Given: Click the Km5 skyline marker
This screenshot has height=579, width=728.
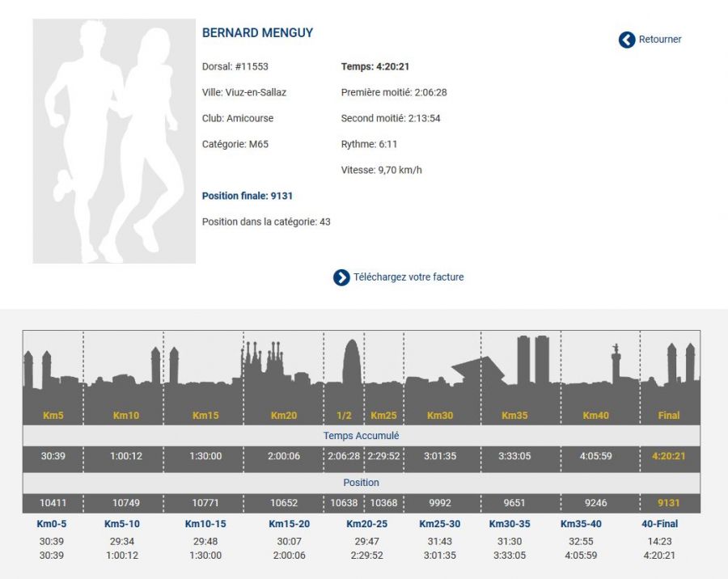Looking at the screenshot, I should pos(53,416).
